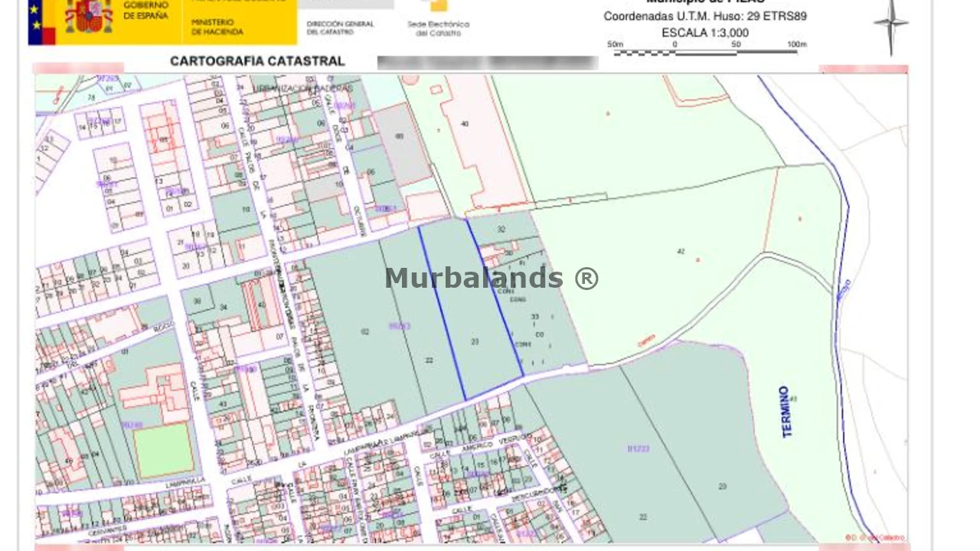Click the blue TERMINO boundary label
This screenshot has width=980, height=551.
tap(785, 412)
